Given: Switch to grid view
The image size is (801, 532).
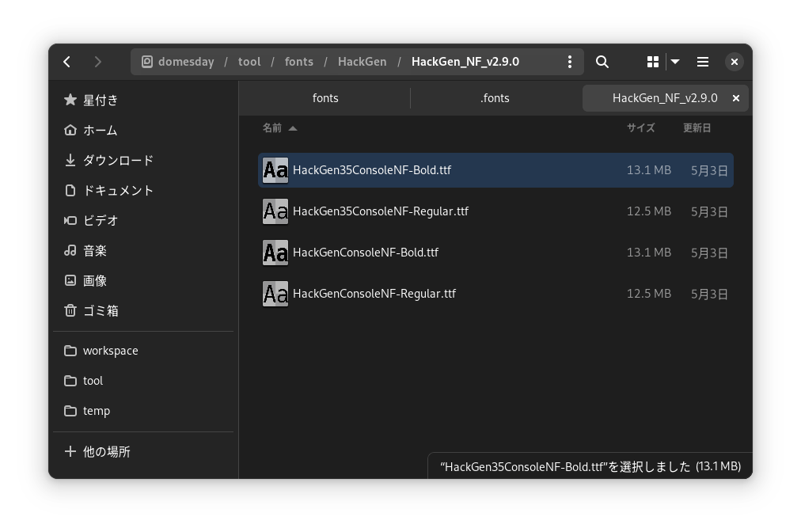Looking at the screenshot, I should click(653, 62).
